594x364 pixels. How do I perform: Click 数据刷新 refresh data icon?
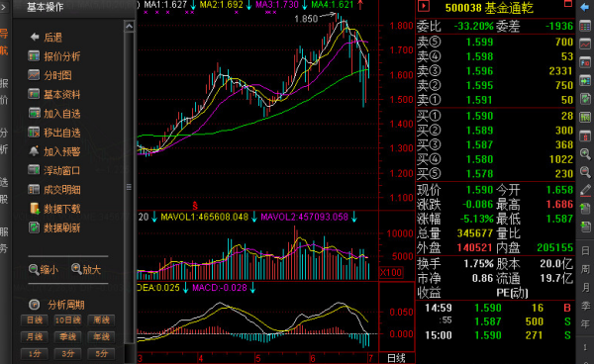pos(34,227)
